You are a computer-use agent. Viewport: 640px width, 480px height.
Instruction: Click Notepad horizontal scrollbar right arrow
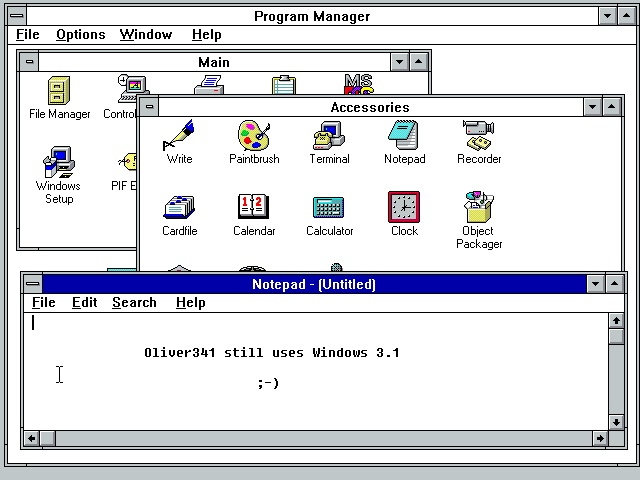pyautogui.click(x=600, y=439)
